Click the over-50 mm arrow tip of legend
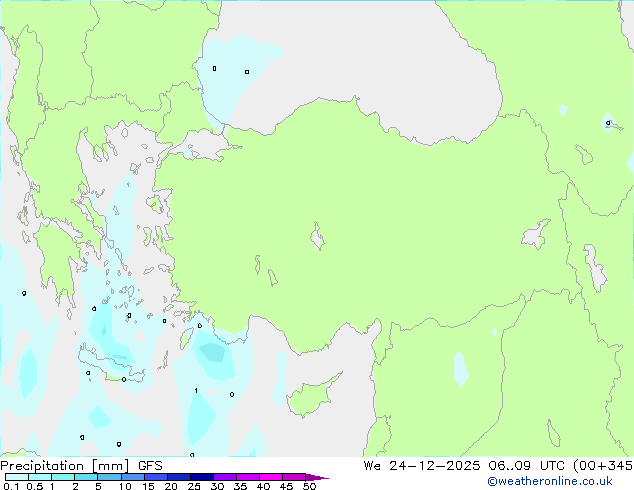 point(317,477)
